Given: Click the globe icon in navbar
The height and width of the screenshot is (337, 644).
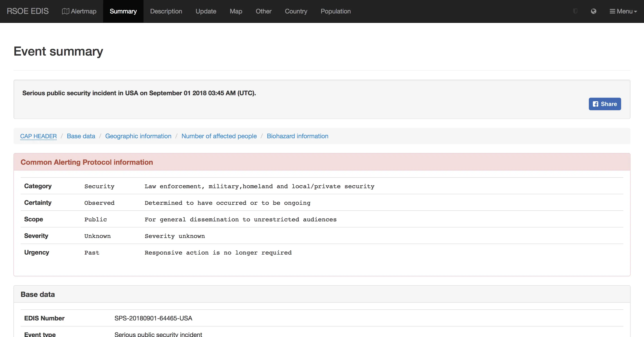Looking at the screenshot, I should coord(594,11).
